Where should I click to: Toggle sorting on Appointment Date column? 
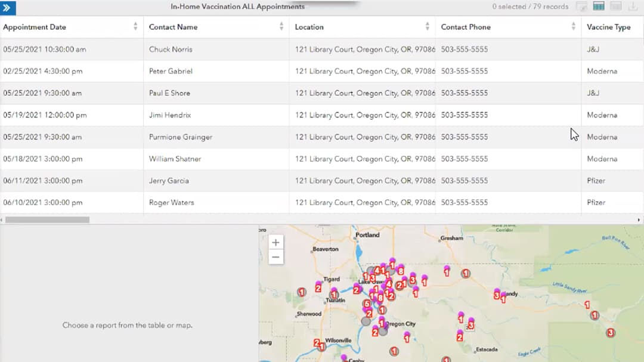[135, 27]
